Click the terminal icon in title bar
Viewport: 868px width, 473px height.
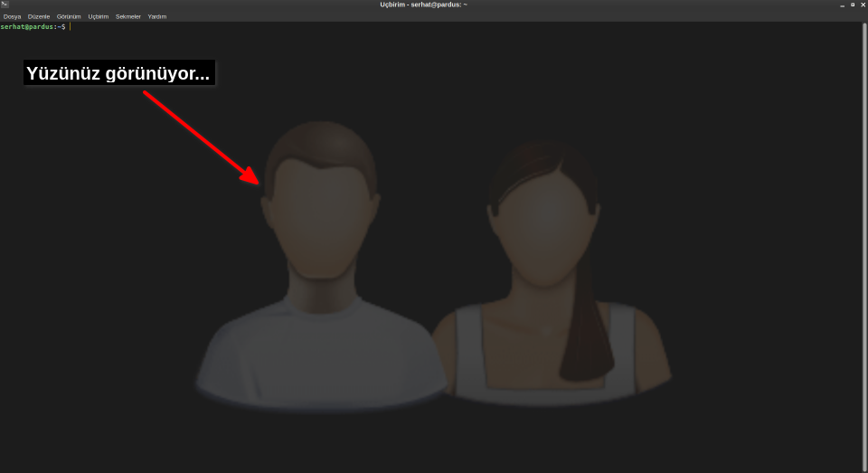click(5, 5)
